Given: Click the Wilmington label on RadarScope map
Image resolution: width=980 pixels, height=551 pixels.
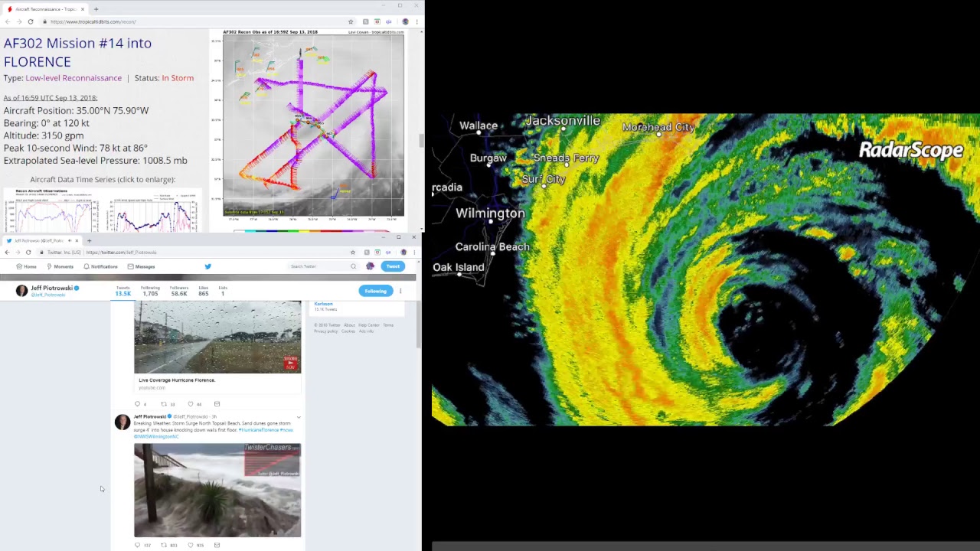Looking at the screenshot, I should [490, 214].
